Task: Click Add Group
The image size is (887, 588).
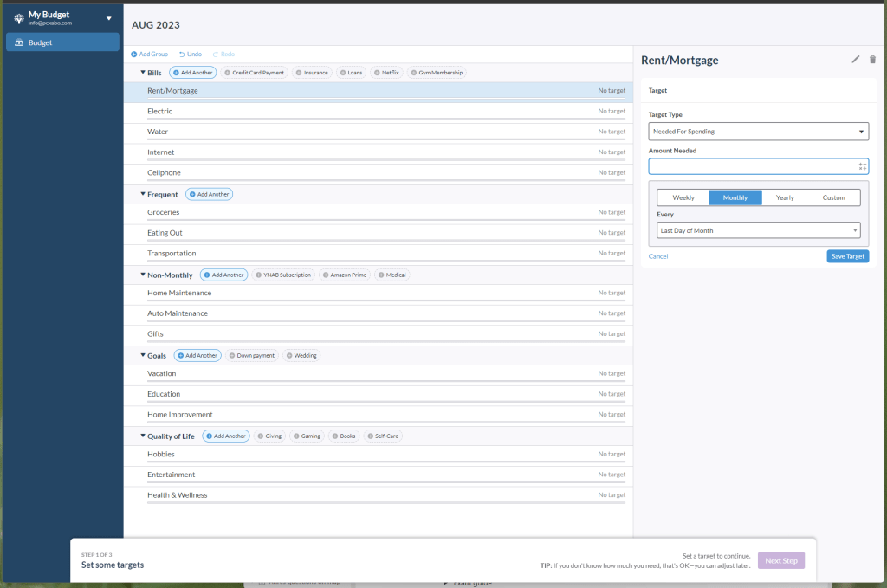Action: click(x=149, y=55)
